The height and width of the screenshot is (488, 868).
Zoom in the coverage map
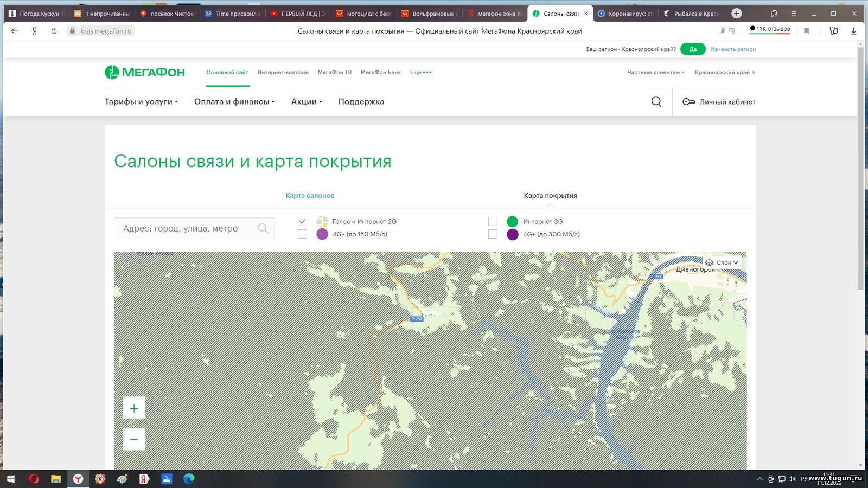click(134, 408)
